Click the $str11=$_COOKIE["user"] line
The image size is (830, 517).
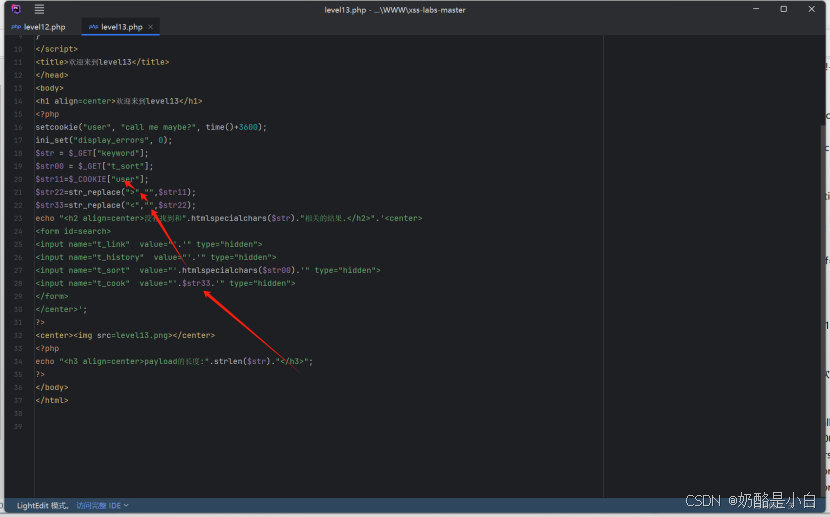point(92,179)
